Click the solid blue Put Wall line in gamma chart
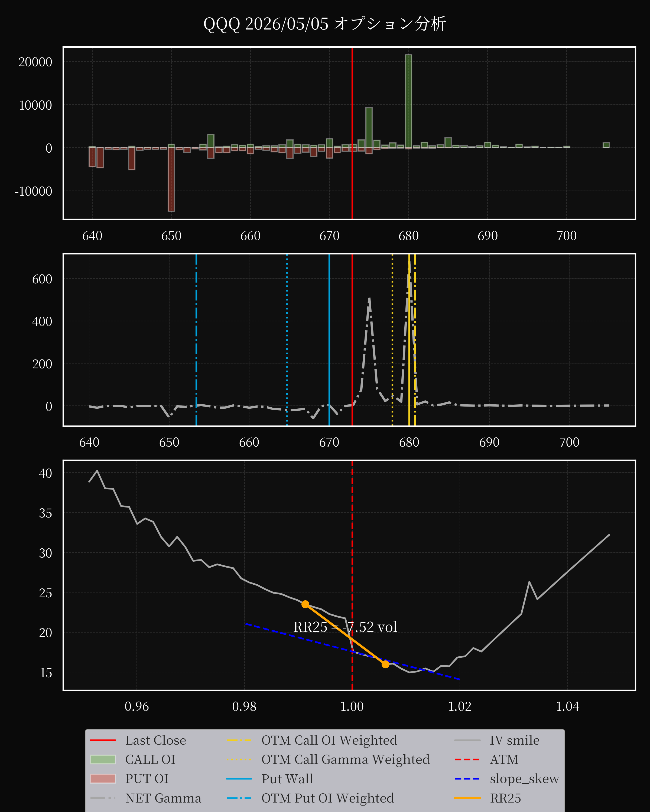Viewport: 650px width, 812px height. [x=329, y=340]
